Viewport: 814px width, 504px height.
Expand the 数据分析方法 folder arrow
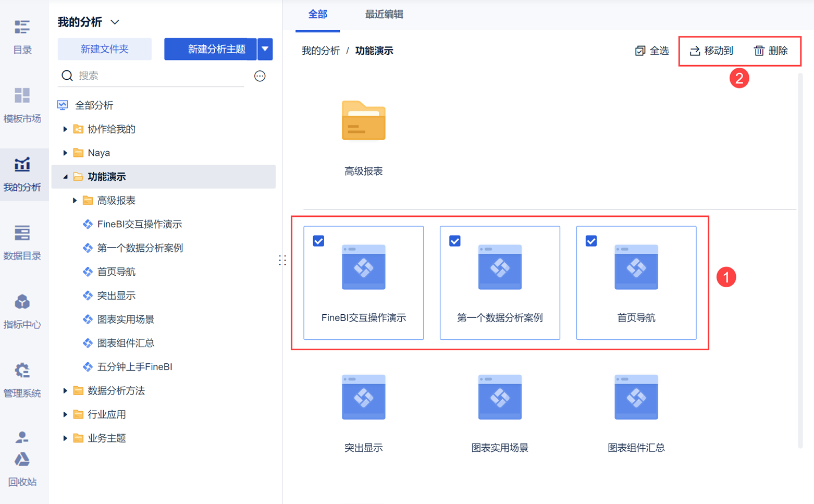(x=65, y=390)
